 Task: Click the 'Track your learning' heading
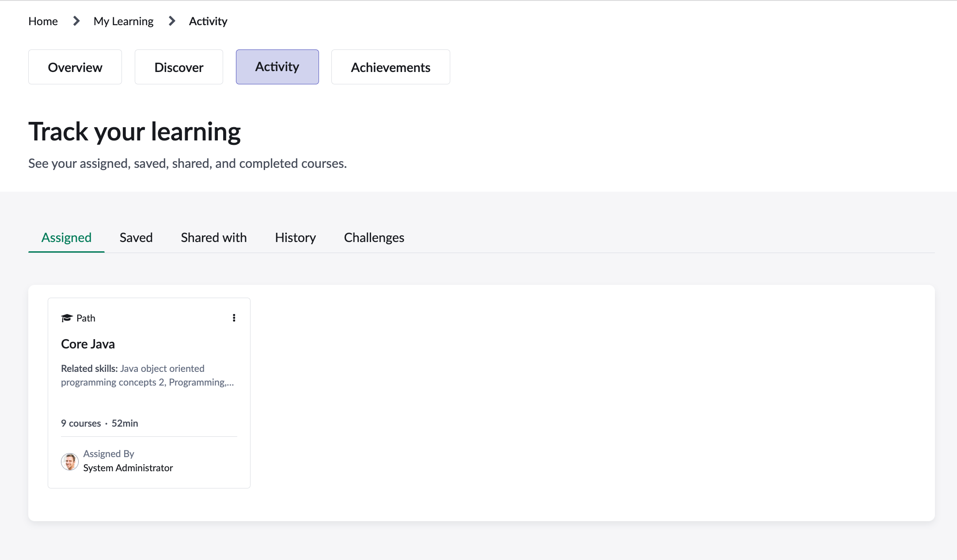pyautogui.click(x=135, y=132)
